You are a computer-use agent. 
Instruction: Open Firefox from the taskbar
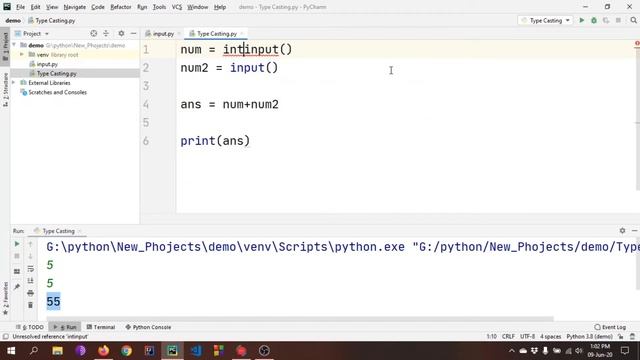coord(104,351)
